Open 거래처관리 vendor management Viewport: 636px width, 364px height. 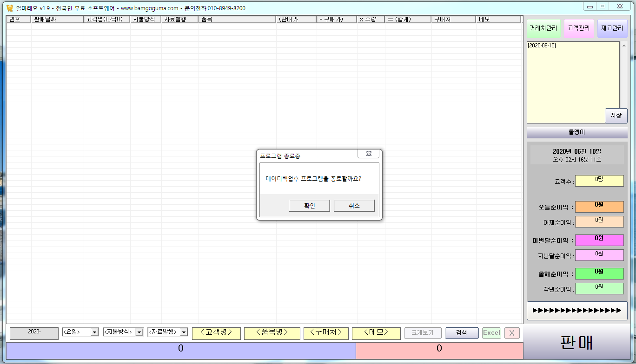coord(543,28)
